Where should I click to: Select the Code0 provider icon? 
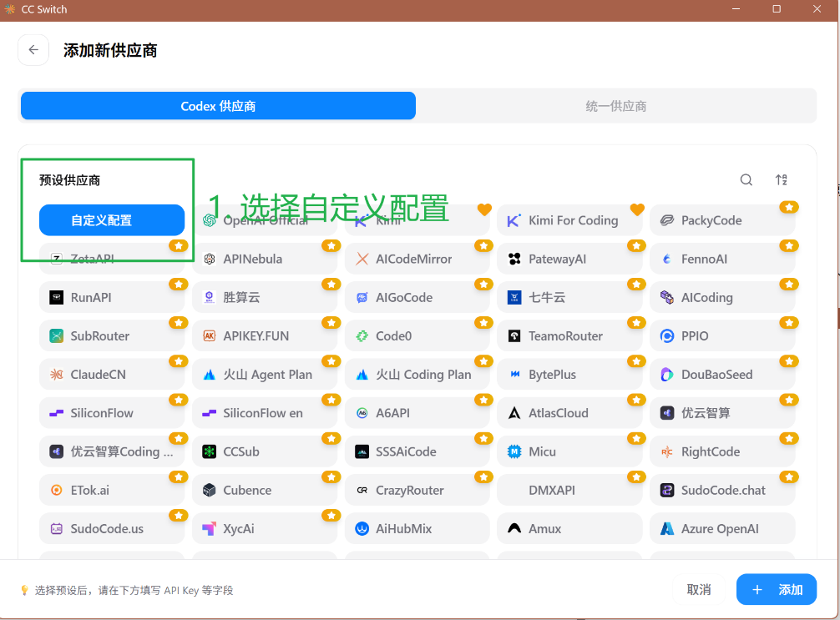(x=362, y=336)
